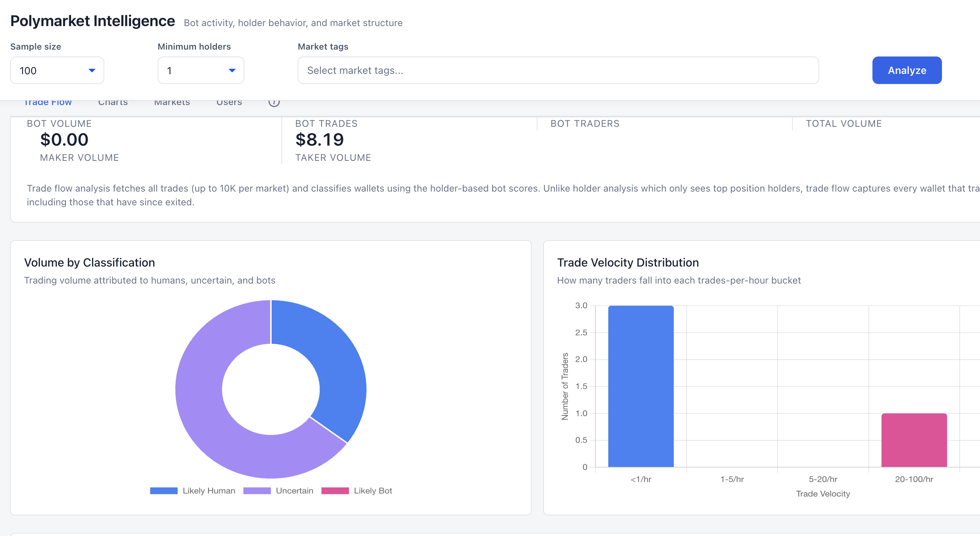Screen dimensions: 980x536
Task: Click the TAKER VOLUME label
Action: (x=333, y=158)
